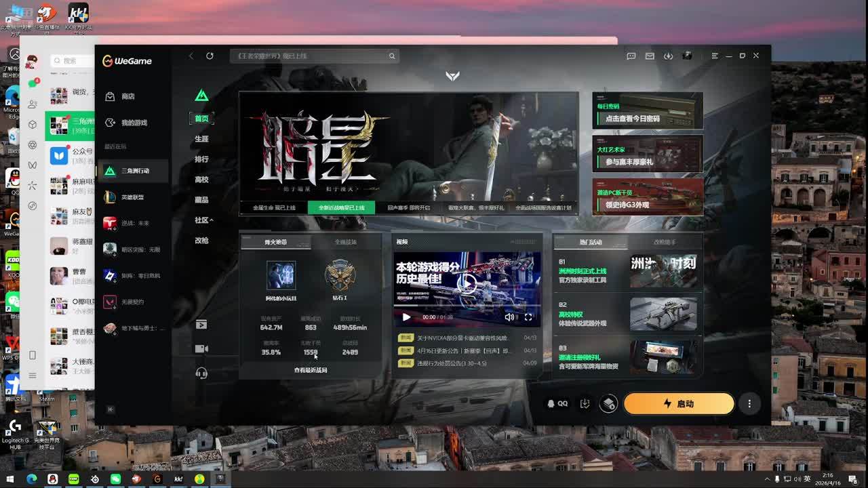
Task: Select banner tab 金属生命 现已上线
Action: pos(274,207)
